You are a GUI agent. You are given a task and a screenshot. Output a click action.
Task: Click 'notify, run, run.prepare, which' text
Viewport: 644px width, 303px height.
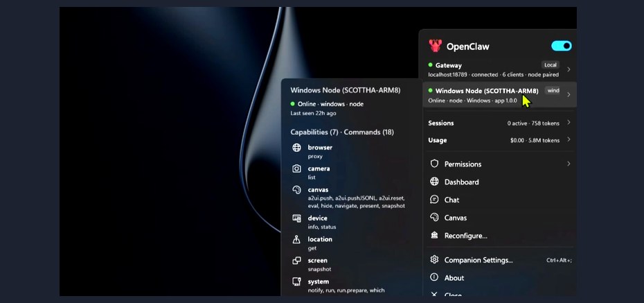346,291
